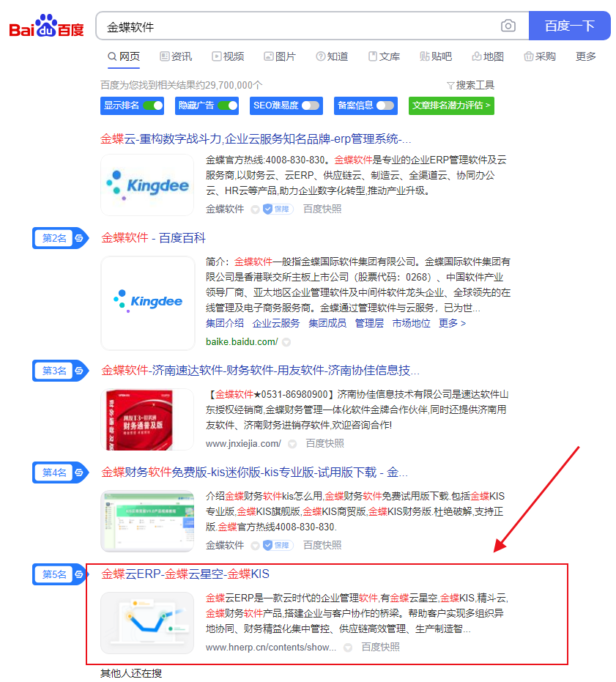Expand arrow beside fourth result's 金蝶软件 source
The image size is (616, 682).
[x=256, y=546]
